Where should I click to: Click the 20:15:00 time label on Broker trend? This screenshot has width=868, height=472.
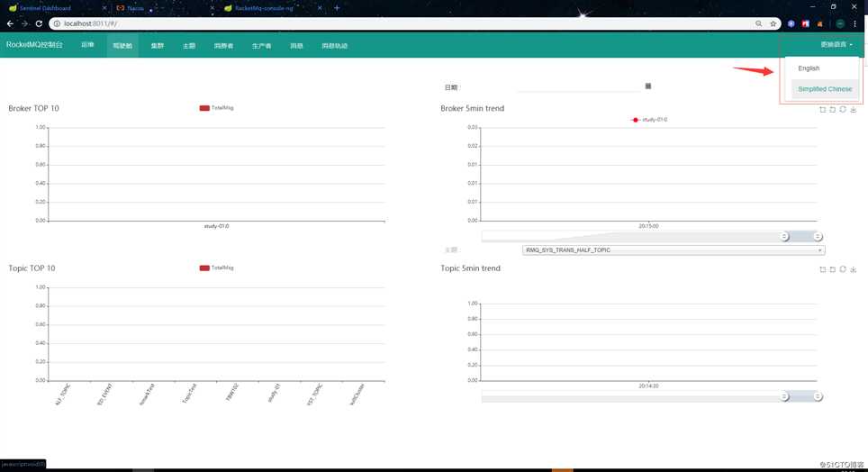[648, 226]
